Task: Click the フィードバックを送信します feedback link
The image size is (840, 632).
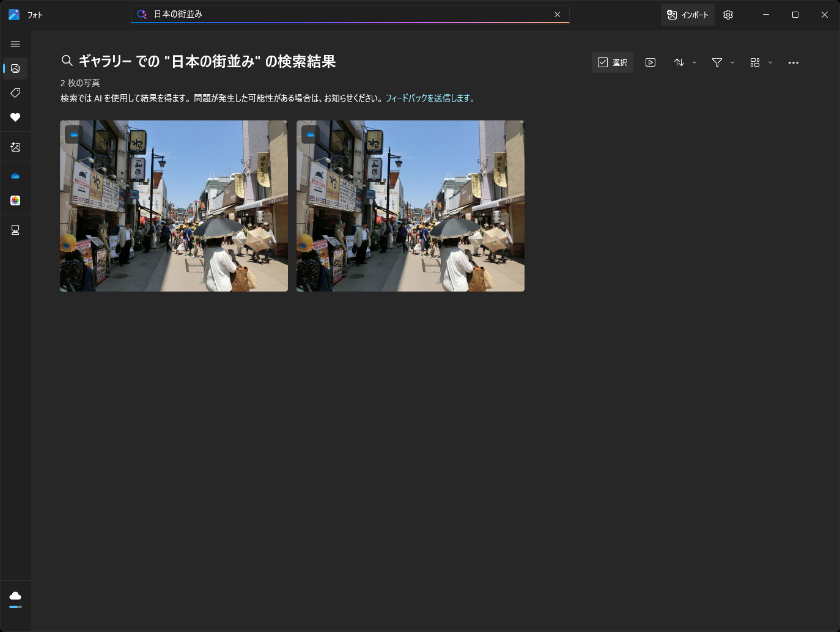Action: [x=430, y=98]
